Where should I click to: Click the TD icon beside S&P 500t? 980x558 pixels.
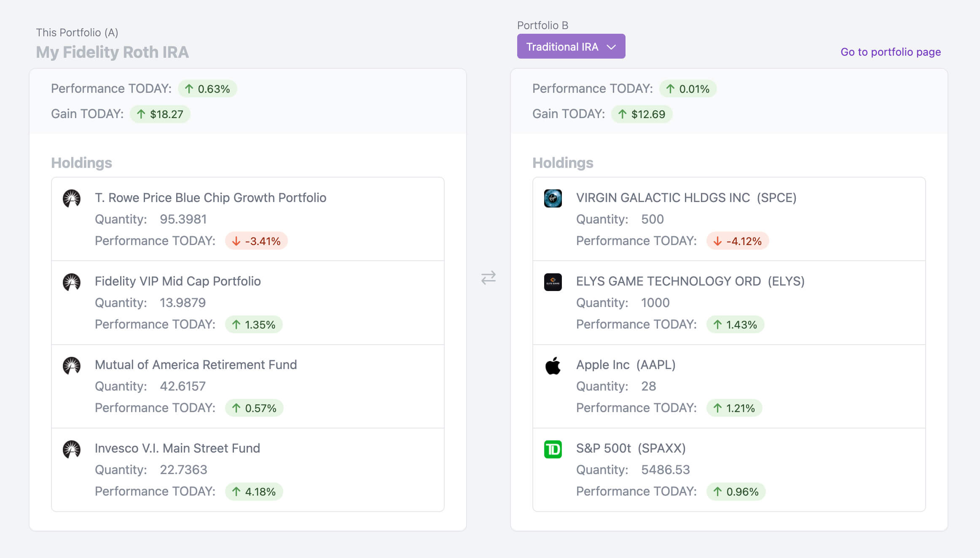coord(553,449)
